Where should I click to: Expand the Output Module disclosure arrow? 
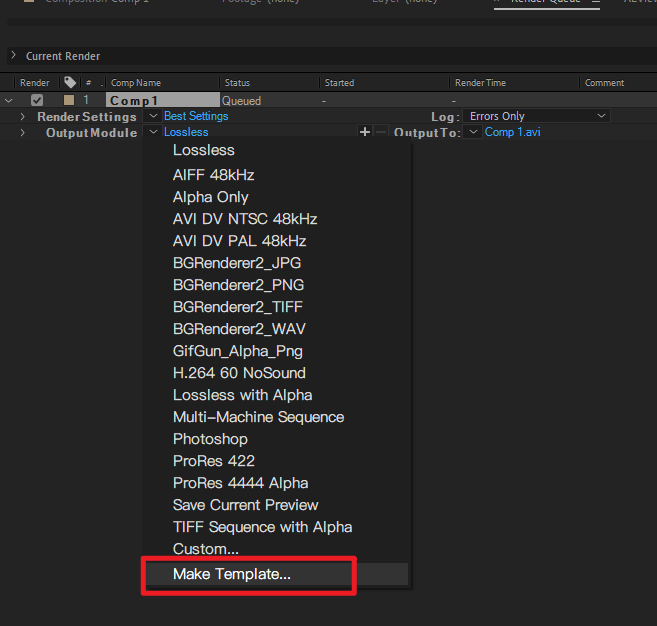22,133
